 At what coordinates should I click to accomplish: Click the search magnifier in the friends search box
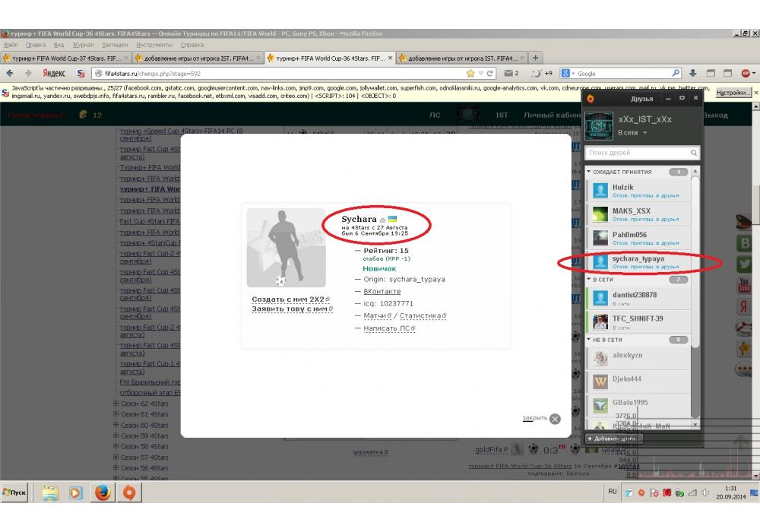pyautogui.click(x=693, y=153)
